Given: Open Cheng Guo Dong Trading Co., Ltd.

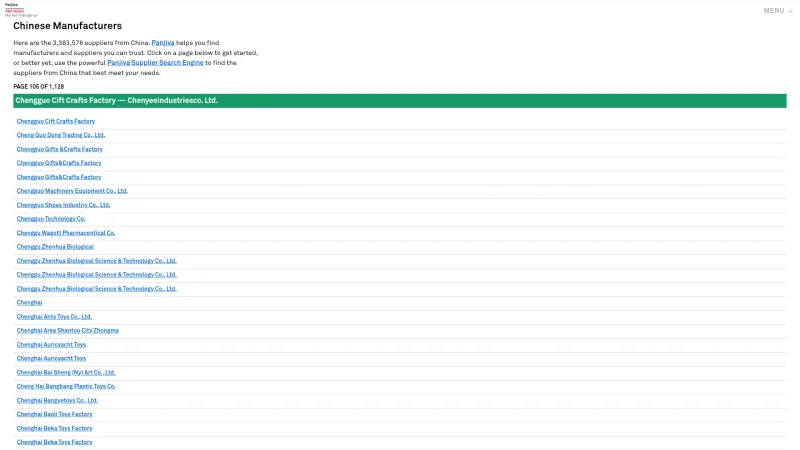Looking at the screenshot, I should 61,135.
